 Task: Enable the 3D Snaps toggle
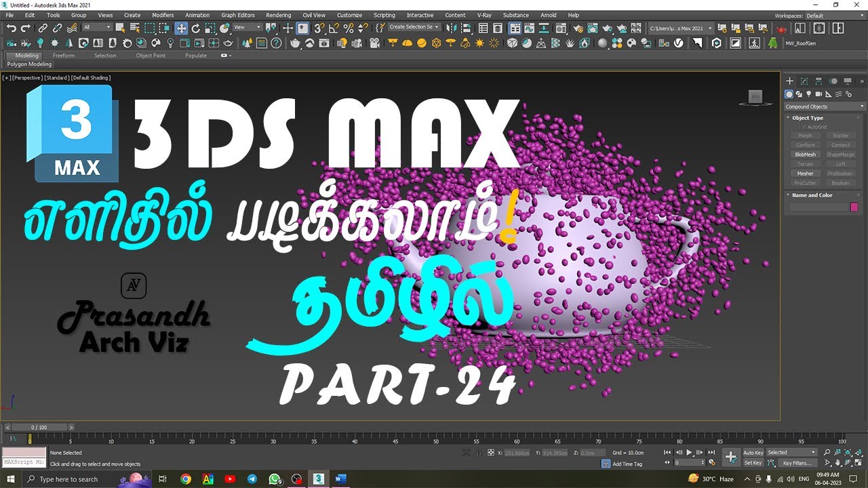pyautogui.click(x=319, y=28)
